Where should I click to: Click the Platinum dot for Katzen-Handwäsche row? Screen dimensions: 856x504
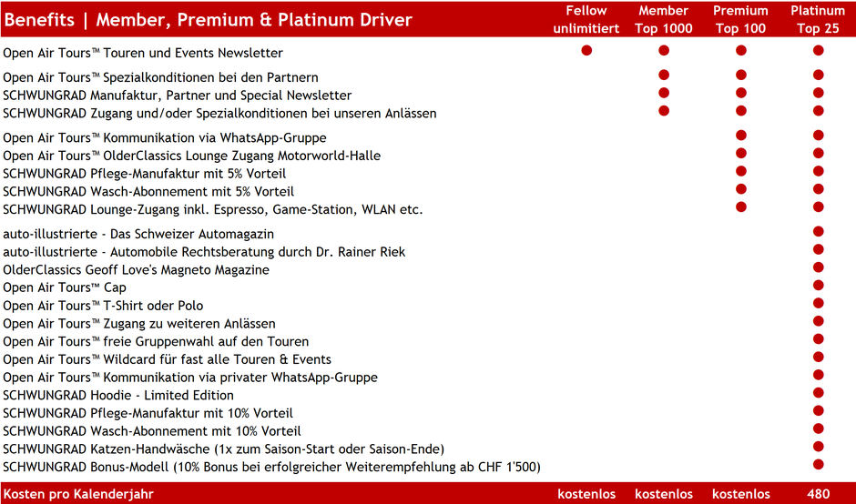(818, 447)
